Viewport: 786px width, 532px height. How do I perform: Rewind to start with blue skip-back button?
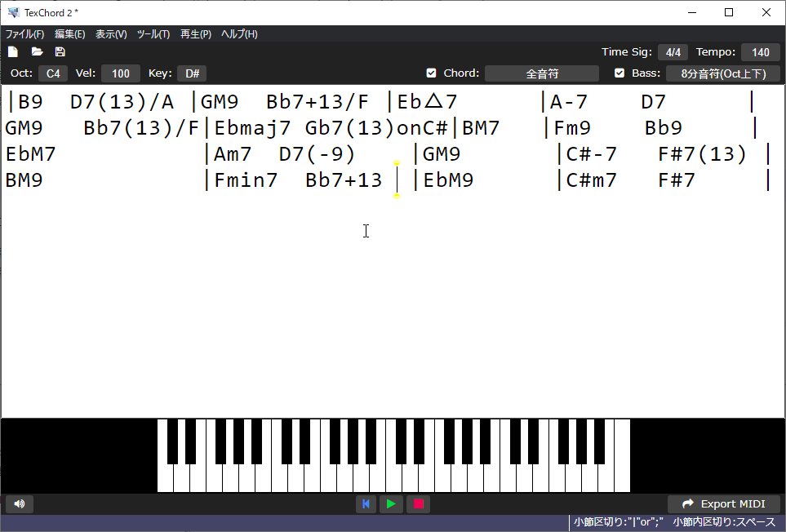coord(366,504)
